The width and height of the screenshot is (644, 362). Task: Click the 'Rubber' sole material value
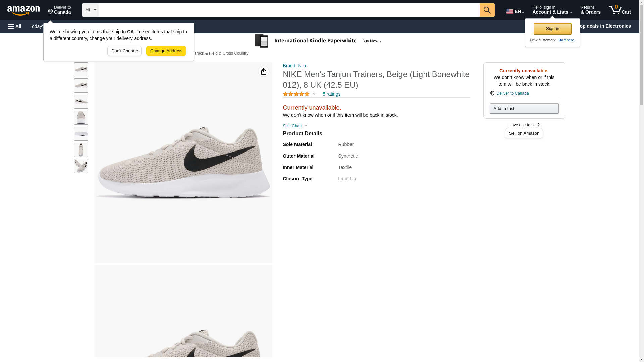(346, 144)
